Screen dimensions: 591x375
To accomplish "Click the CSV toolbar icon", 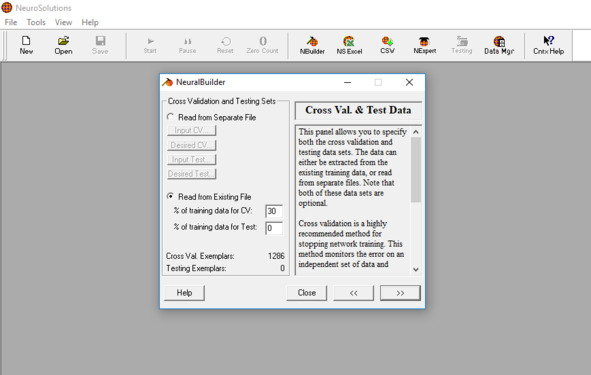I will [387, 45].
